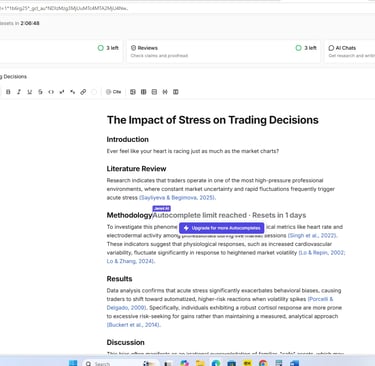This screenshot has height=366, width=375.
Task: Open the Windows Start menu
Action: point(73,363)
